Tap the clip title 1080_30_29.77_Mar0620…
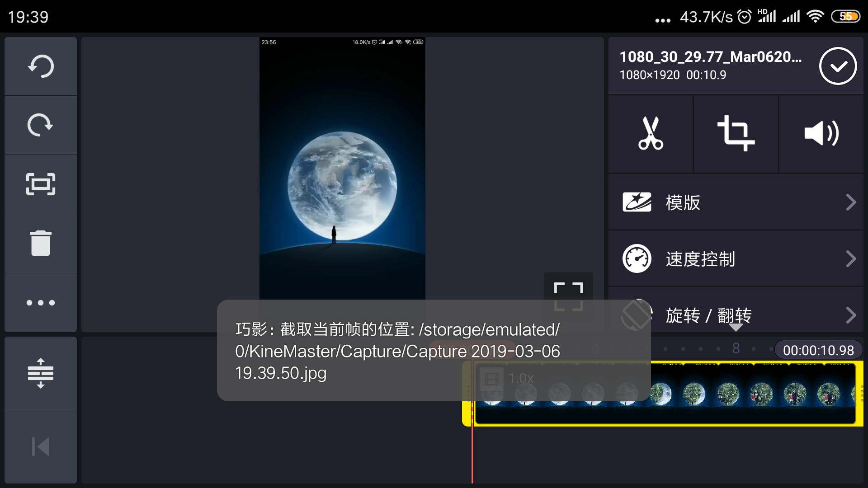 coord(711,57)
